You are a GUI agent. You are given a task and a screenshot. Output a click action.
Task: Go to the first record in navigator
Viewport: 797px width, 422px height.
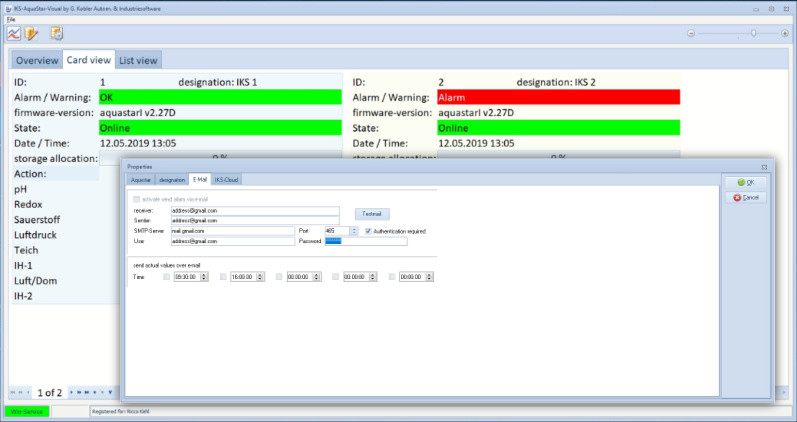point(12,392)
